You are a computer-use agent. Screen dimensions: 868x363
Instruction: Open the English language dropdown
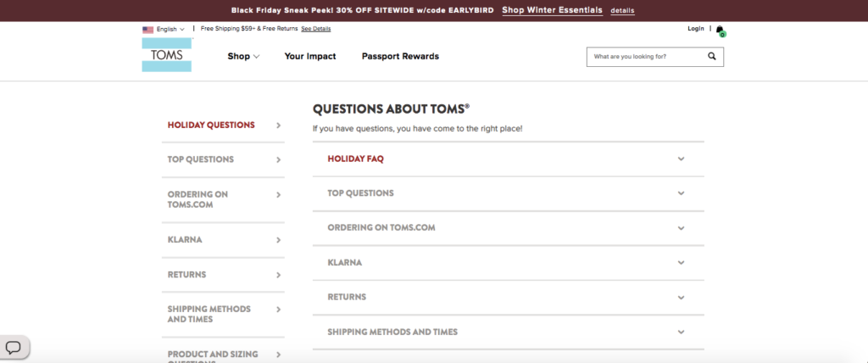(x=170, y=30)
